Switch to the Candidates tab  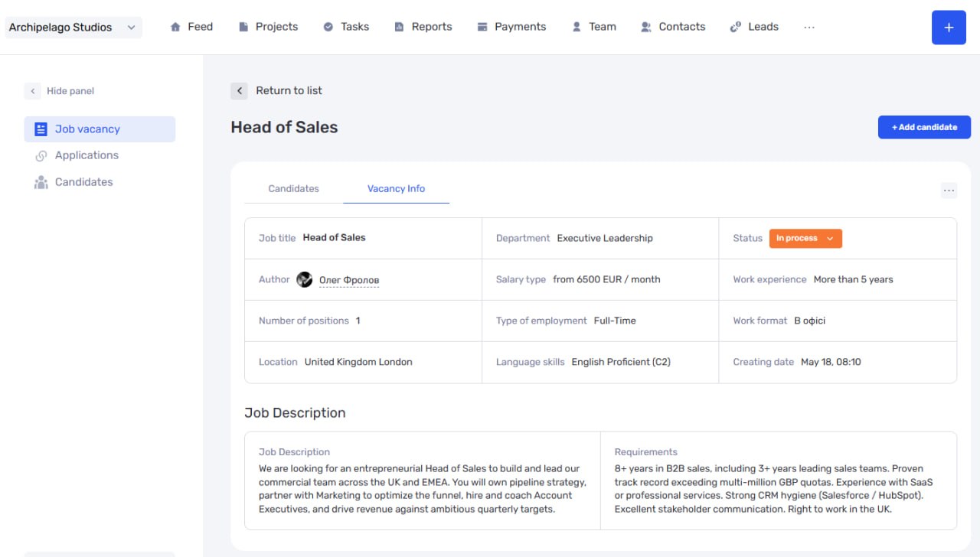coord(293,188)
